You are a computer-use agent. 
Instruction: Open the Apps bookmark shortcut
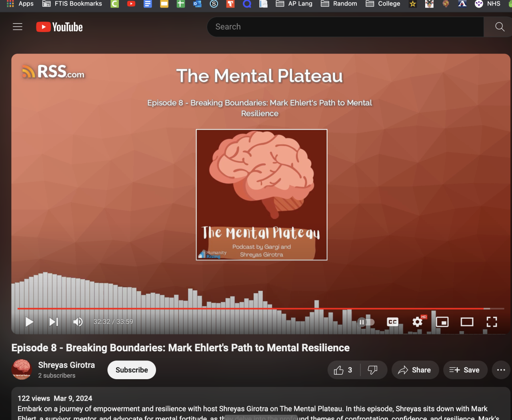(x=20, y=4)
